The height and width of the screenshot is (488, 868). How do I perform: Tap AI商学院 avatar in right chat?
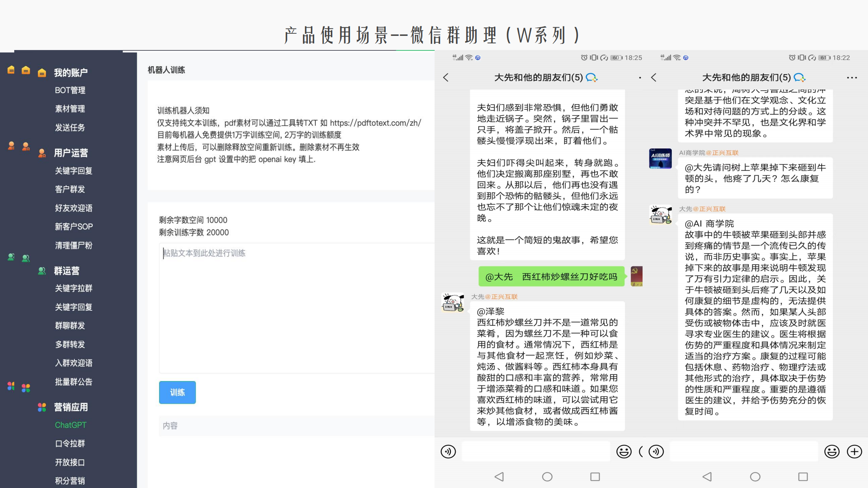660,159
